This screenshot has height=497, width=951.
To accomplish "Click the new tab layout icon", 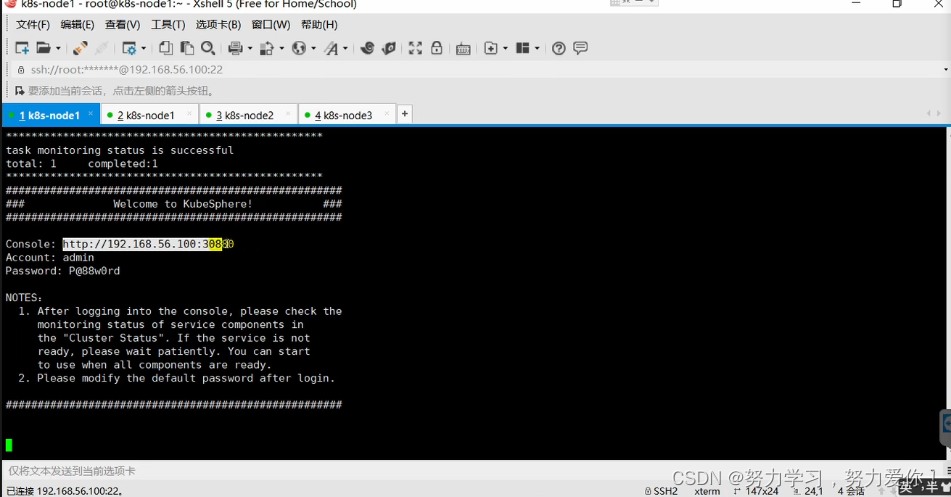I will (x=491, y=48).
